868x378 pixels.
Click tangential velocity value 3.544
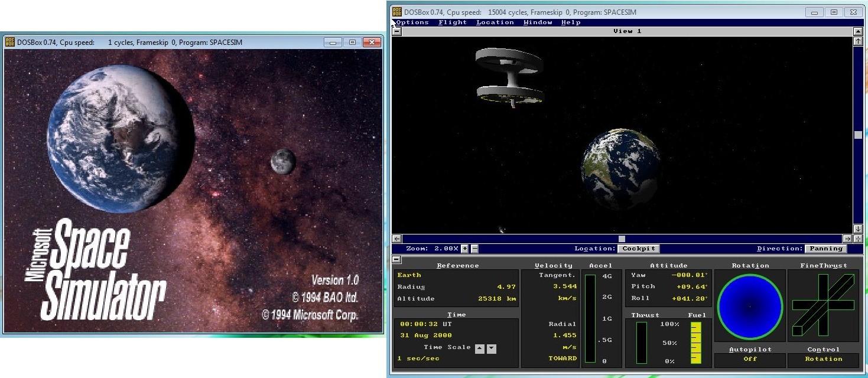click(x=565, y=286)
